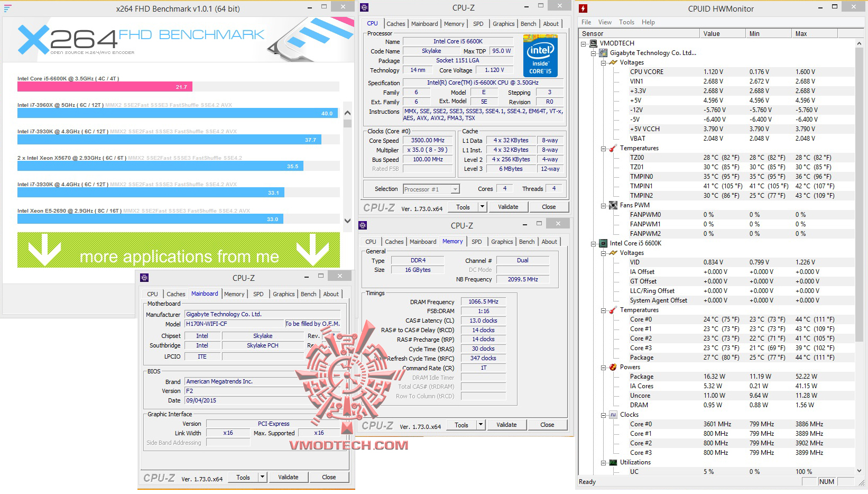868x494 pixels.
Task: Click the Powers flame icon in HWMonitor
Action: point(613,367)
